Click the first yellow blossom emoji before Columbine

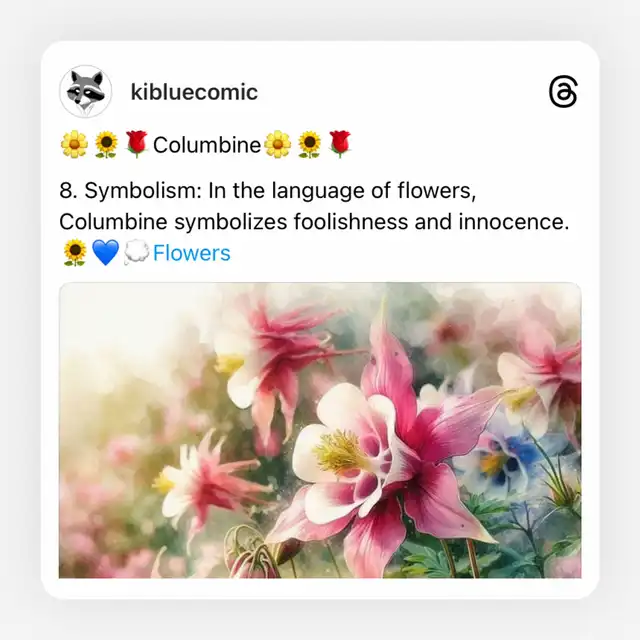(74, 144)
